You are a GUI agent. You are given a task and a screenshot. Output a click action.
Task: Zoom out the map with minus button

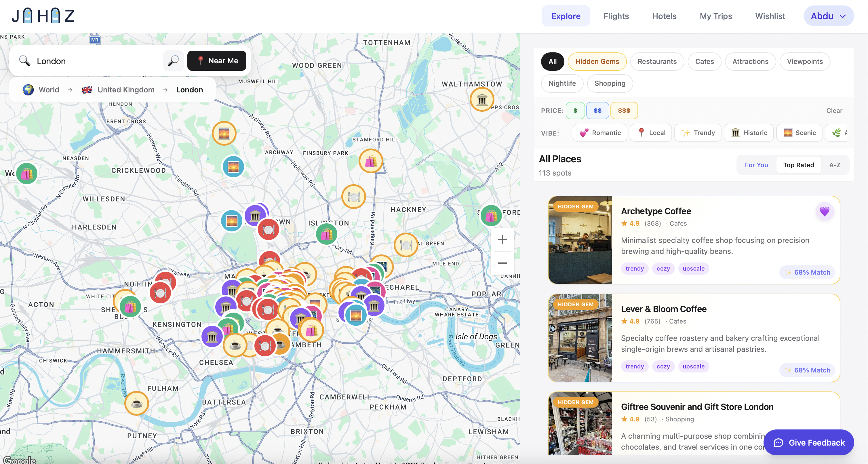tap(502, 263)
